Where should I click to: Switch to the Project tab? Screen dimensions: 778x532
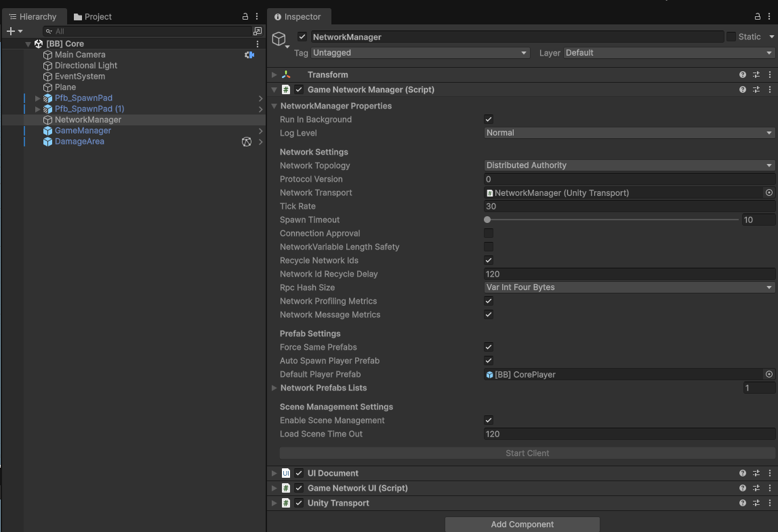(93, 16)
